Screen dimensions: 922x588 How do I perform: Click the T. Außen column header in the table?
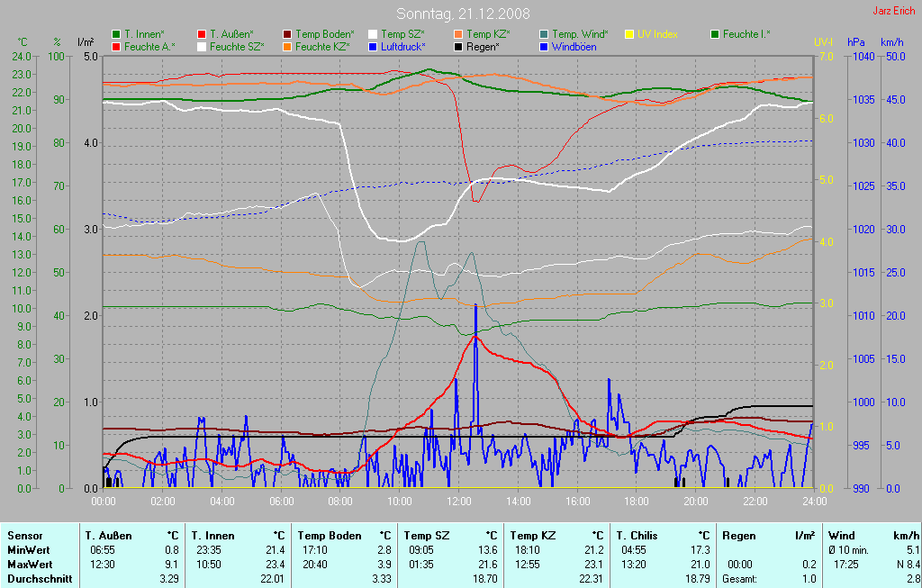[x=108, y=536]
